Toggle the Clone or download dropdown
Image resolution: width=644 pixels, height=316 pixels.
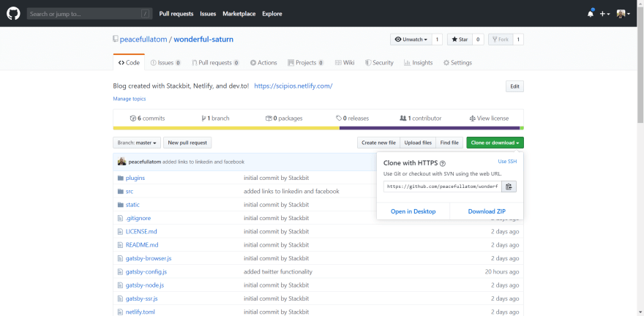[x=495, y=143]
